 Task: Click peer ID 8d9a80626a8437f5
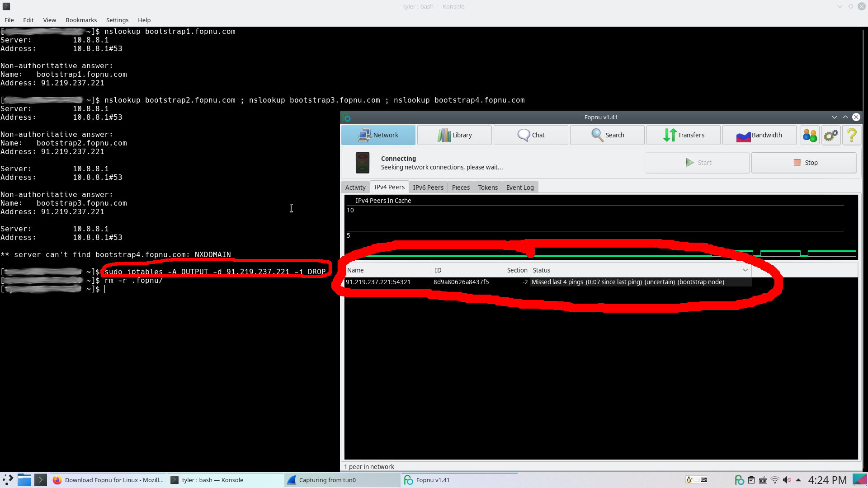[x=461, y=282]
